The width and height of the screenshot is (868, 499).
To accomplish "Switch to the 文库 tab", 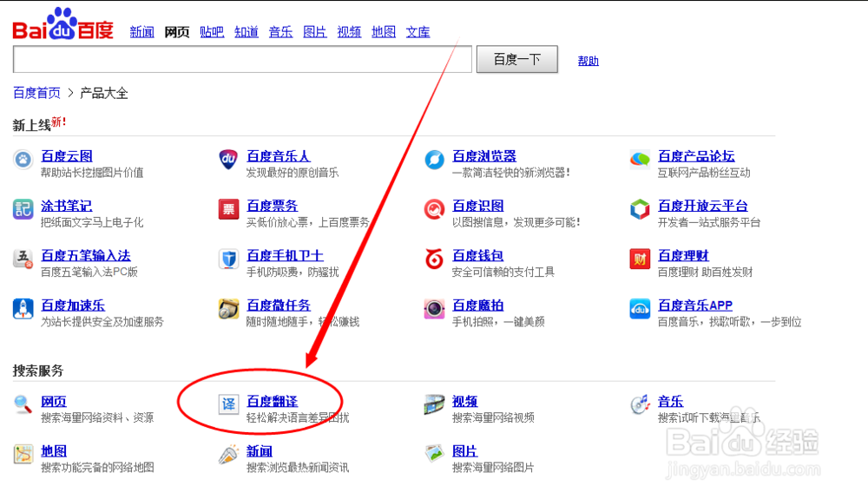I will tap(418, 32).
